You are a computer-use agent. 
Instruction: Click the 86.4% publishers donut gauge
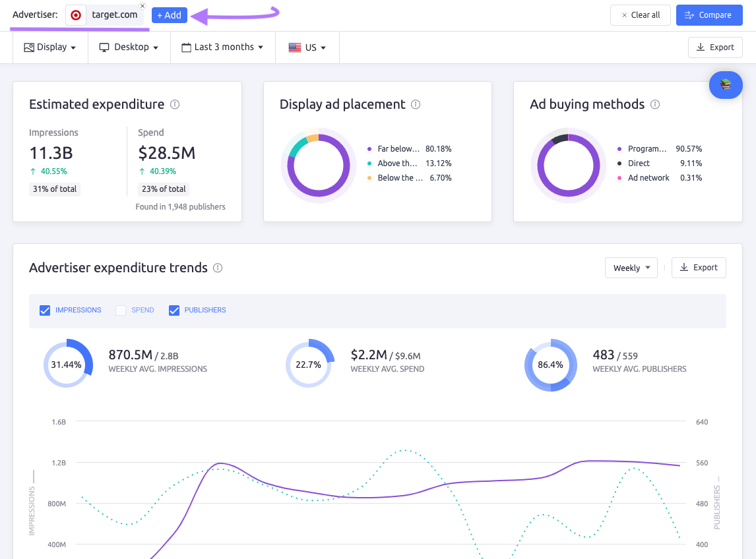(x=551, y=365)
